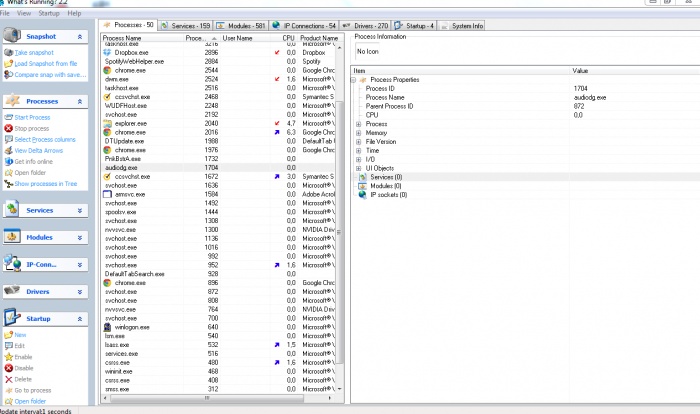This screenshot has width=700, height=414.
Task: Expand the UI Objects tree node
Action: pos(358,168)
